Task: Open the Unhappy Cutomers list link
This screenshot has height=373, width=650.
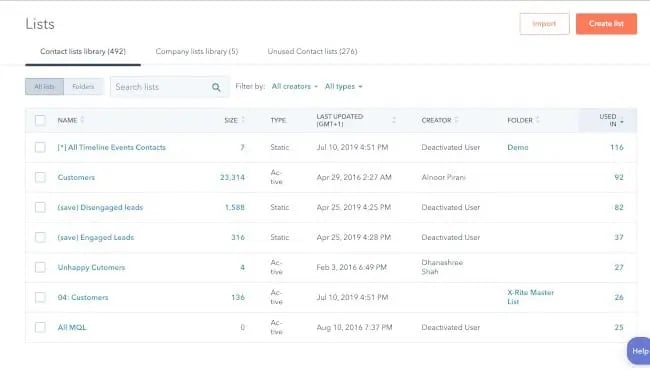Action: coord(91,267)
